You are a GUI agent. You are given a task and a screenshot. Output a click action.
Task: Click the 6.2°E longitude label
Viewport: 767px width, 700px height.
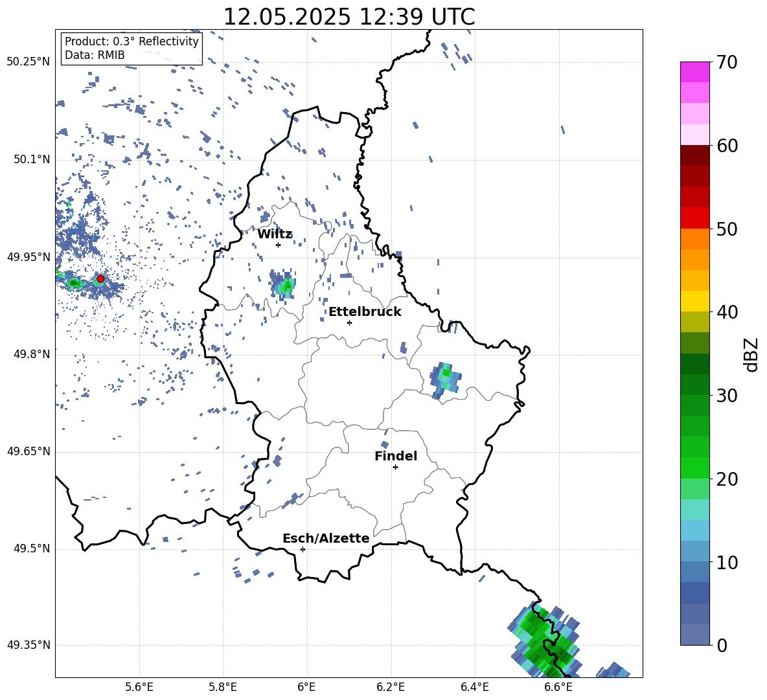click(x=391, y=688)
